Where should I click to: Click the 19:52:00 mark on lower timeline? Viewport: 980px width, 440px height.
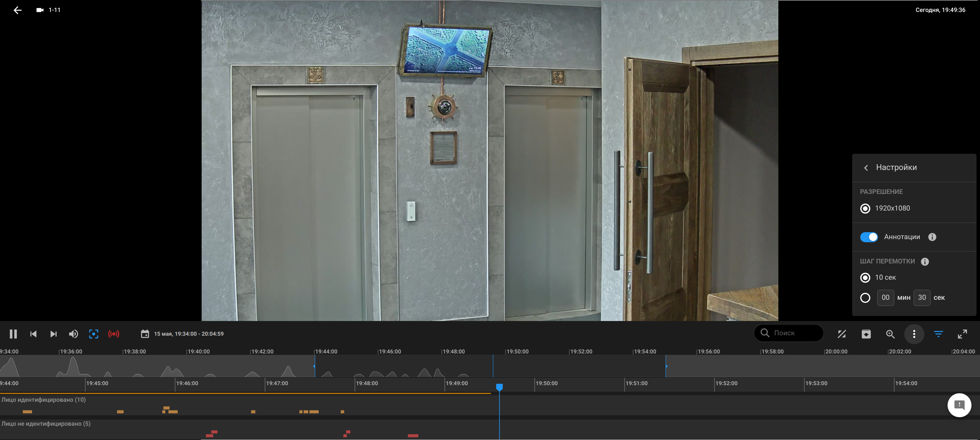(x=726, y=383)
